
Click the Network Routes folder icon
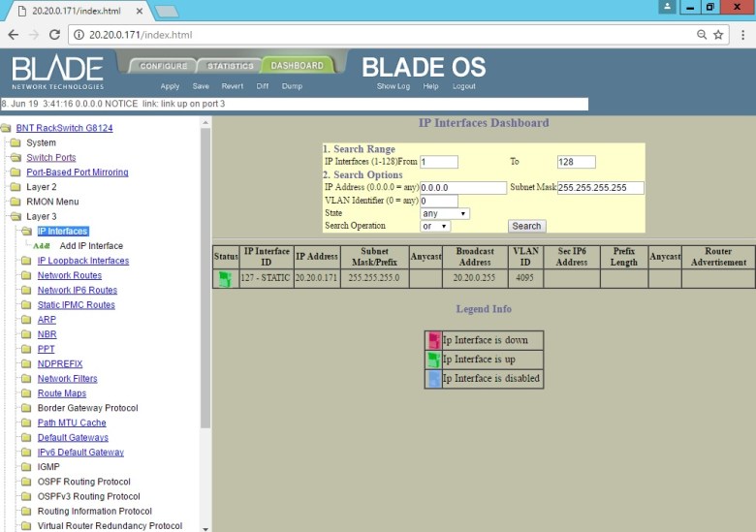tap(26, 275)
